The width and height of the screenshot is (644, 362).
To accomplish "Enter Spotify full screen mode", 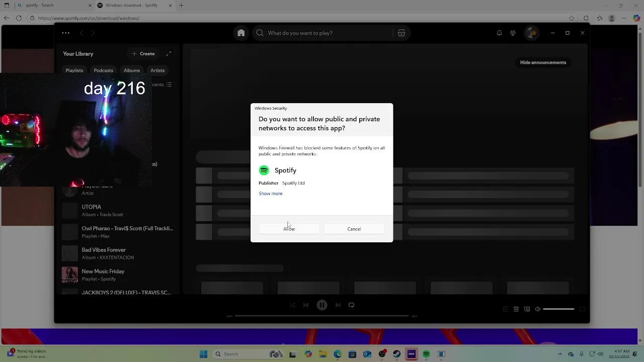I will pyautogui.click(x=582, y=309).
